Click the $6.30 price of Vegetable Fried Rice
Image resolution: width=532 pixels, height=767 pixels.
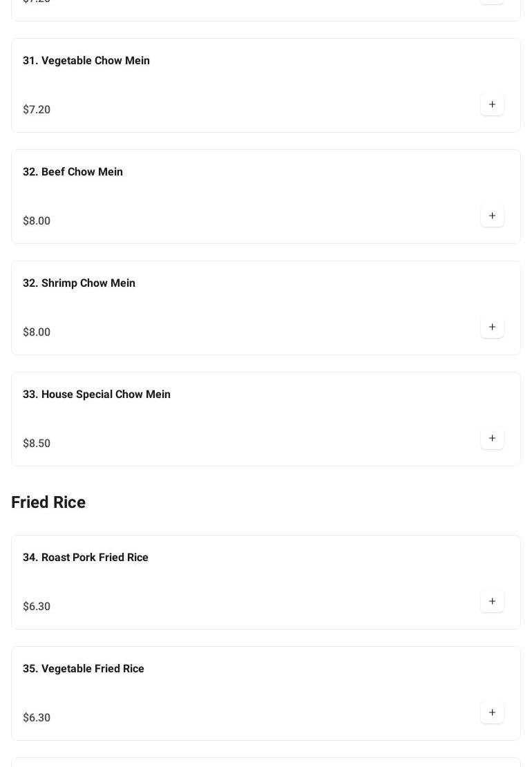pos(37,718)
